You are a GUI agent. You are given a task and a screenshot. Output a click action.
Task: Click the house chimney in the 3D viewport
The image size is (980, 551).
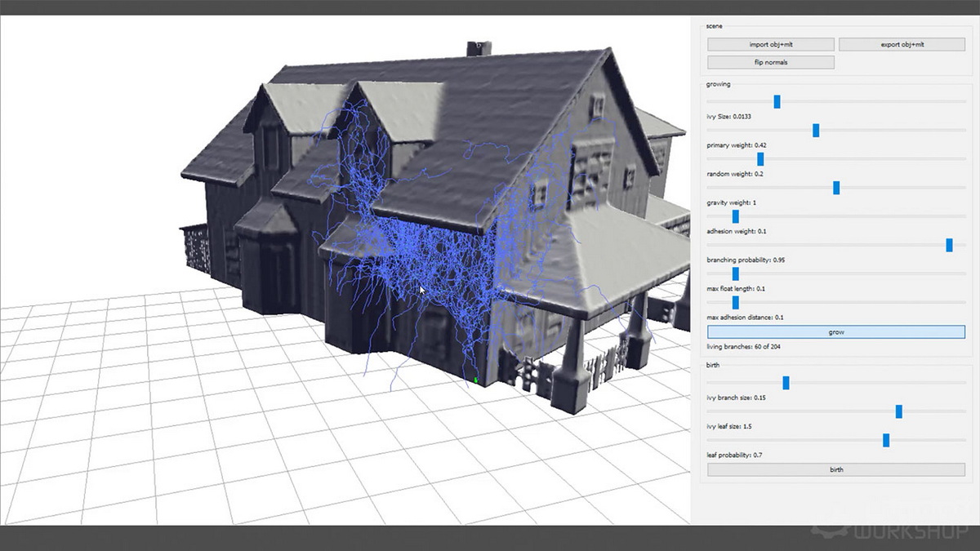[479, 48]
